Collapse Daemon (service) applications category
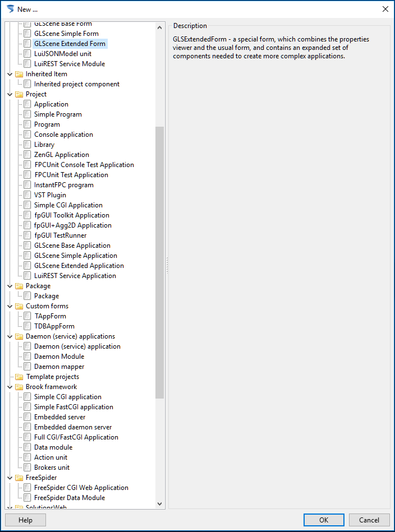 pyautogui.click(x=10, y=336)
